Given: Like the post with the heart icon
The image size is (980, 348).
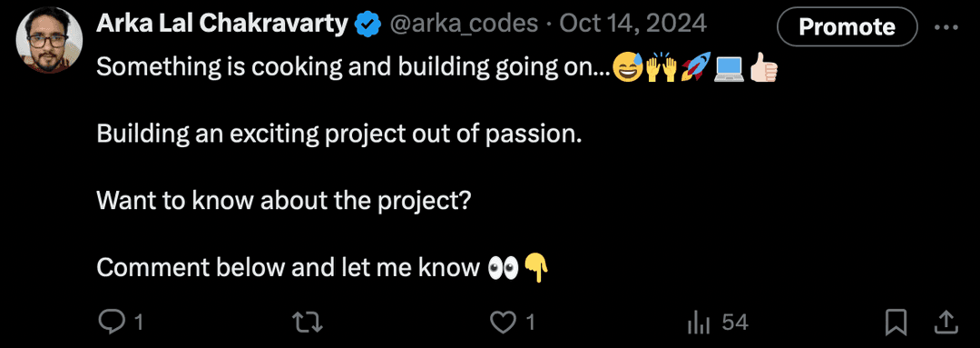Looking at the screenshot, I should coord(501,323).
